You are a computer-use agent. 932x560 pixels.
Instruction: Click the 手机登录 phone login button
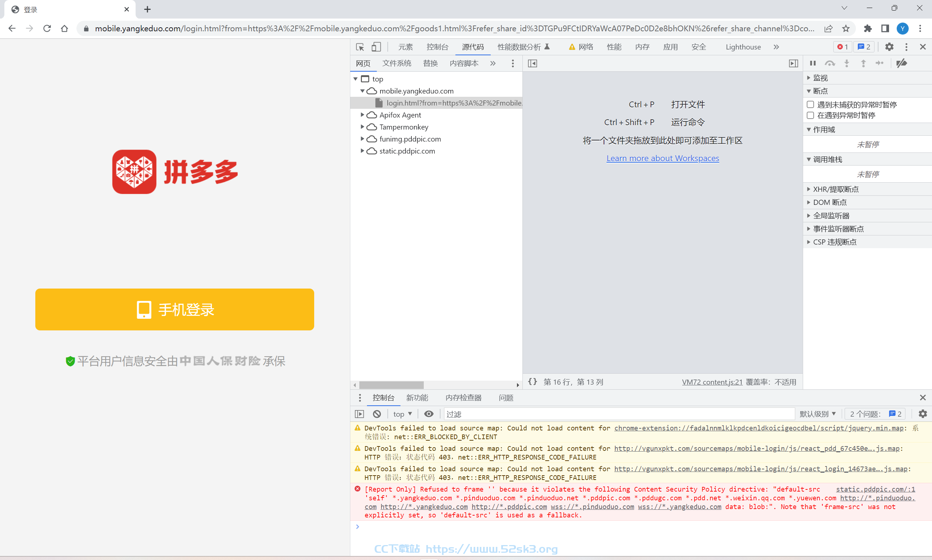(175, 309)
